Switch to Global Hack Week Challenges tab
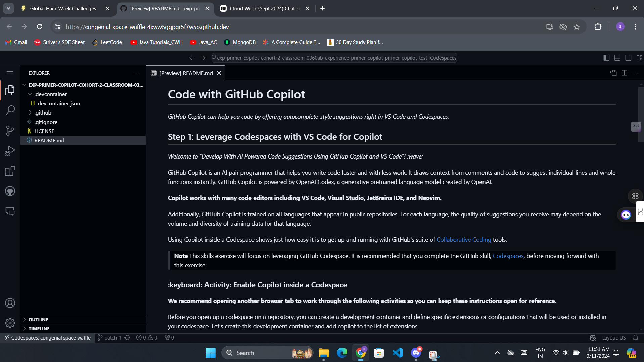The height and width of the screenshot is (362, 644). click(63, 8)
